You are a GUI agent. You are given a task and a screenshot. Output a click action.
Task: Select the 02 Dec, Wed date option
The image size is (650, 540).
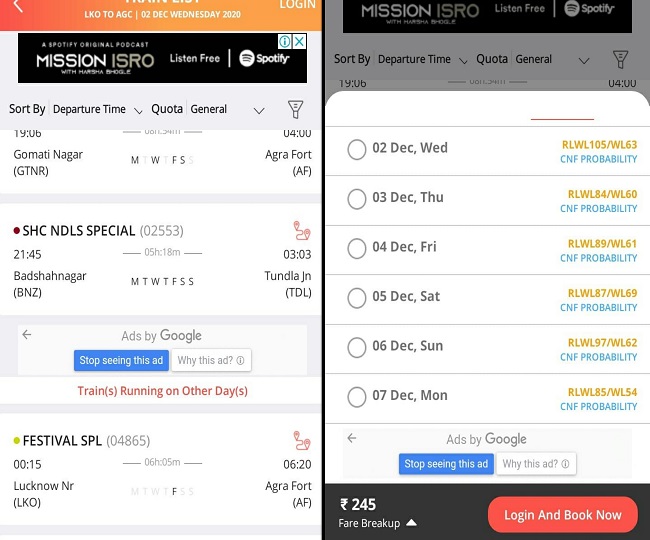tap(357, 149)
